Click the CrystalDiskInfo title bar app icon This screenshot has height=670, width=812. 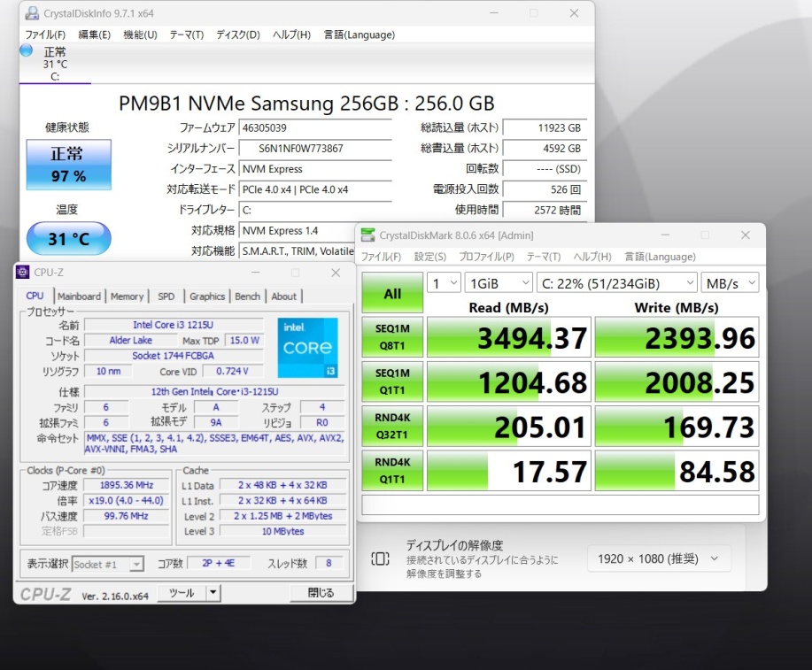[32, 13]
